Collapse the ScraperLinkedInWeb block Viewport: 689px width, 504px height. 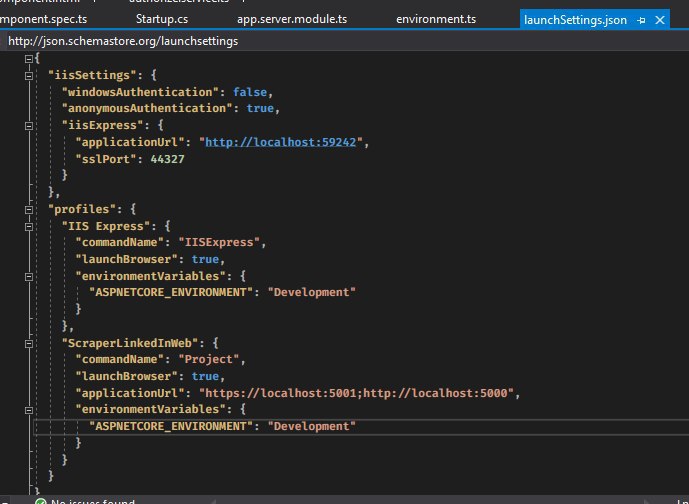point(29,344)
